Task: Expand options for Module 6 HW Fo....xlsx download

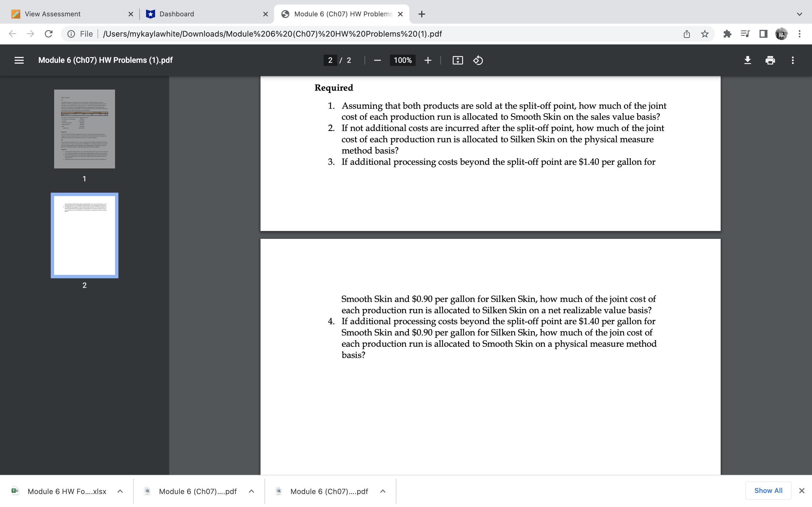Action: click(x=120, y=491)
